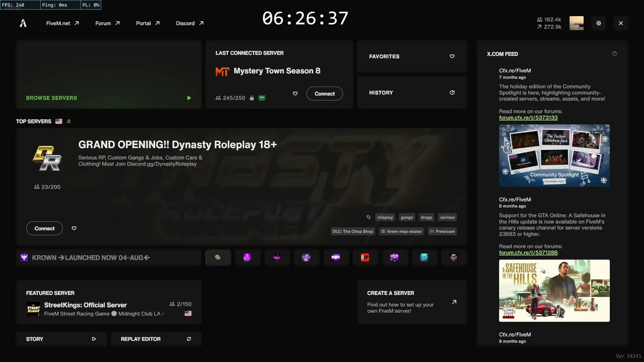Viewport: 644px width, 362px height.
Task: Click the 162.4k players online stat
Action: coord(549,20)
